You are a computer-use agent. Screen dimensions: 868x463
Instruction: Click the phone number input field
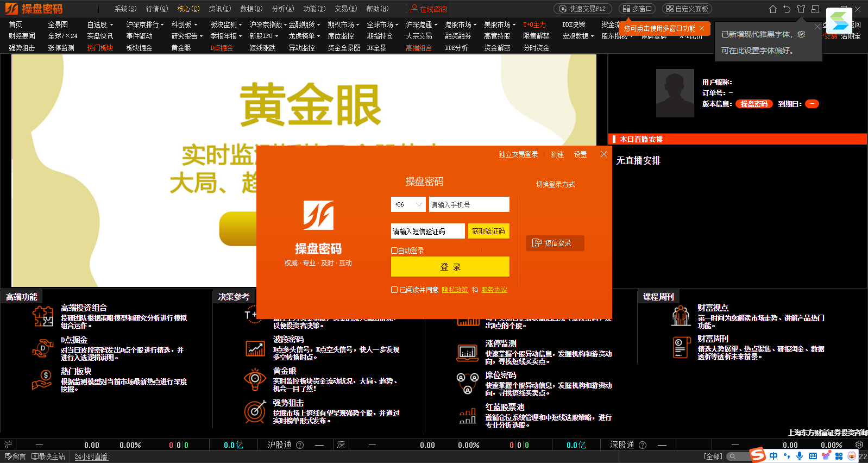tap(469, 204)
